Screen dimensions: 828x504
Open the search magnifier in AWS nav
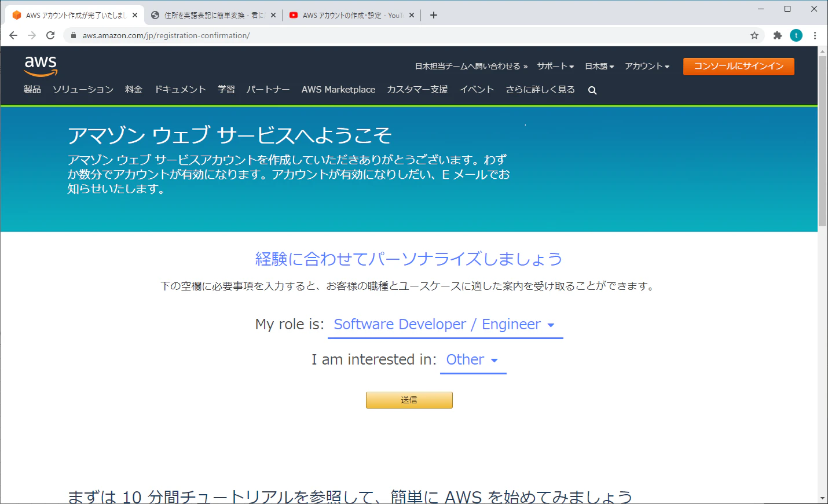click(x=592, y=90)
